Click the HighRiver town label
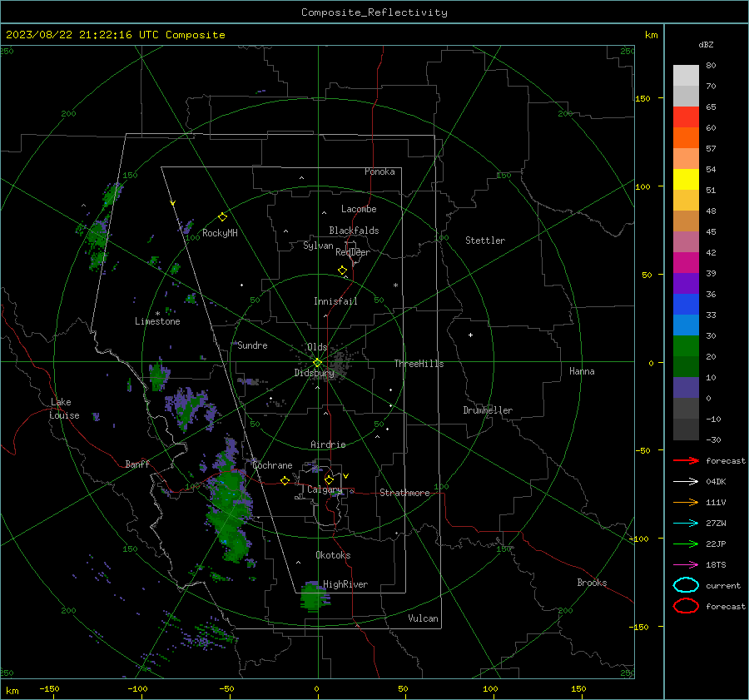Screen dimensions: 749x700 coord(345,584)
